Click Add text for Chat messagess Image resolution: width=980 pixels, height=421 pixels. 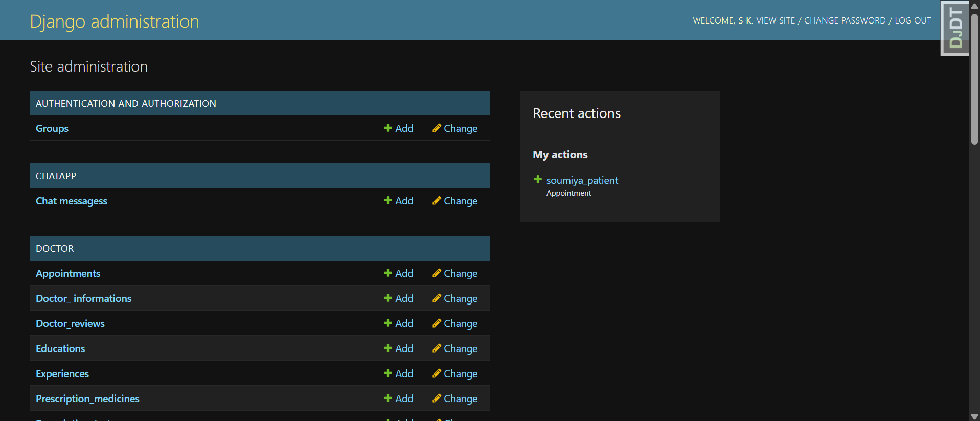tap(404, 201)
